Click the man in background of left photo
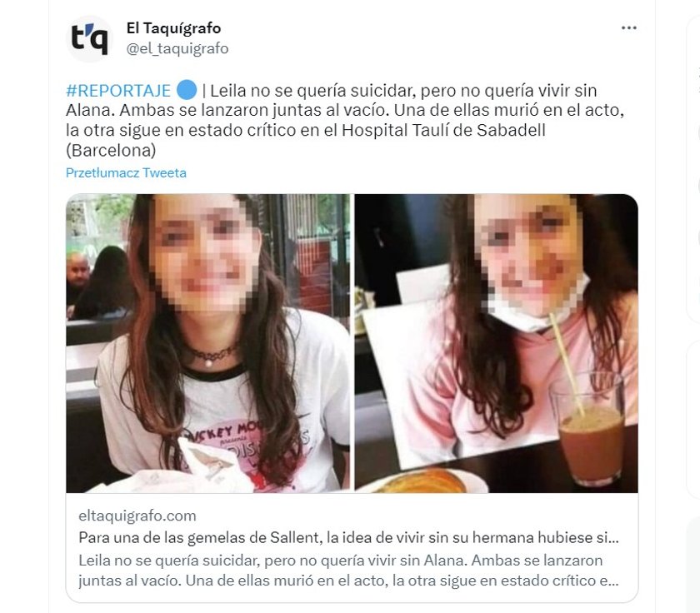 (x=77, y=277)
